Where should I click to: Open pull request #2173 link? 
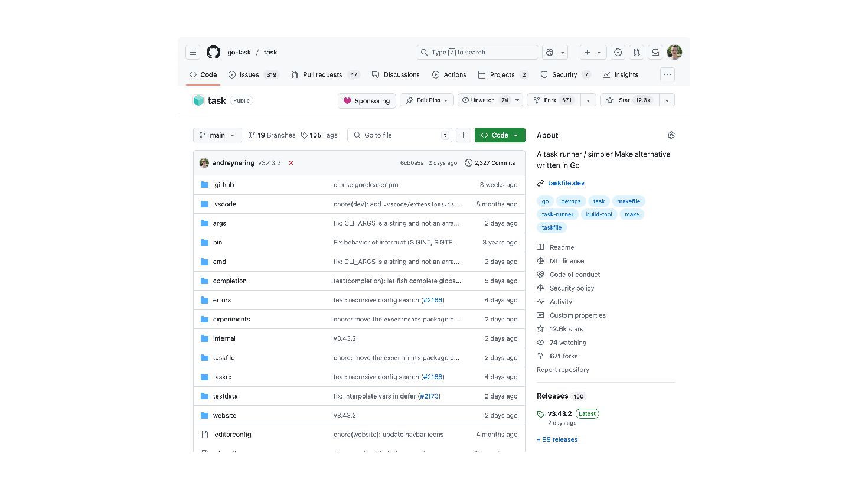pyautogui.click(x=429, y=396)
